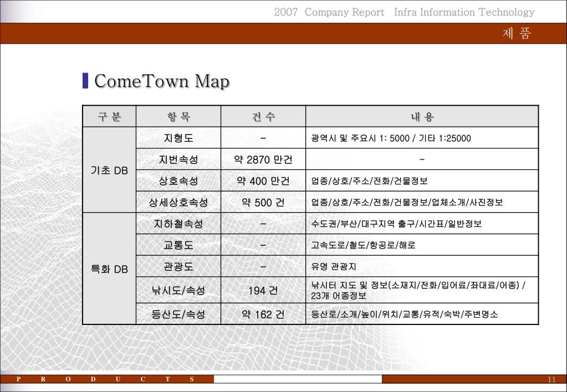
Task: Select the 상세상호속성 item cell
Action: [178, 202]
